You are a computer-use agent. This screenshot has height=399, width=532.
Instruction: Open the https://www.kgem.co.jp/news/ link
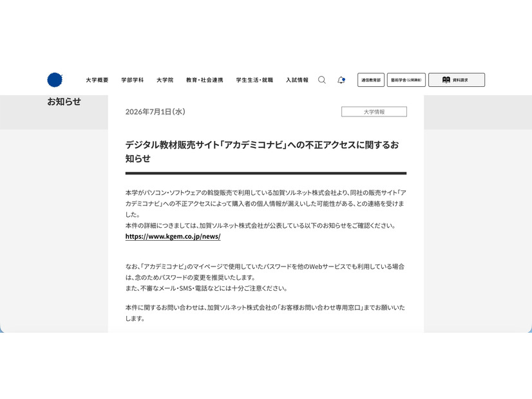point(173,237)
